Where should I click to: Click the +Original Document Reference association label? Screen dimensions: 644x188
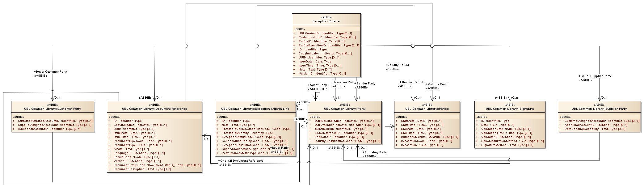coord(241,161)
